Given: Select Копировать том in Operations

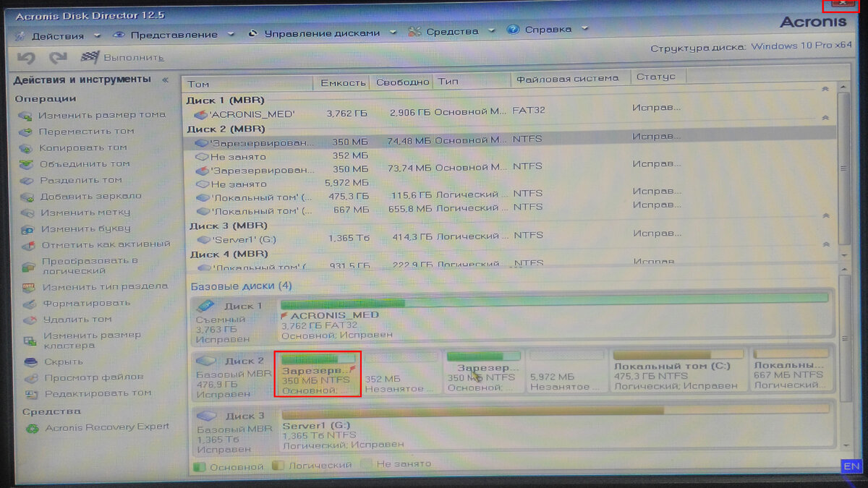Looking at the screenshot, I should click(74, 147).
